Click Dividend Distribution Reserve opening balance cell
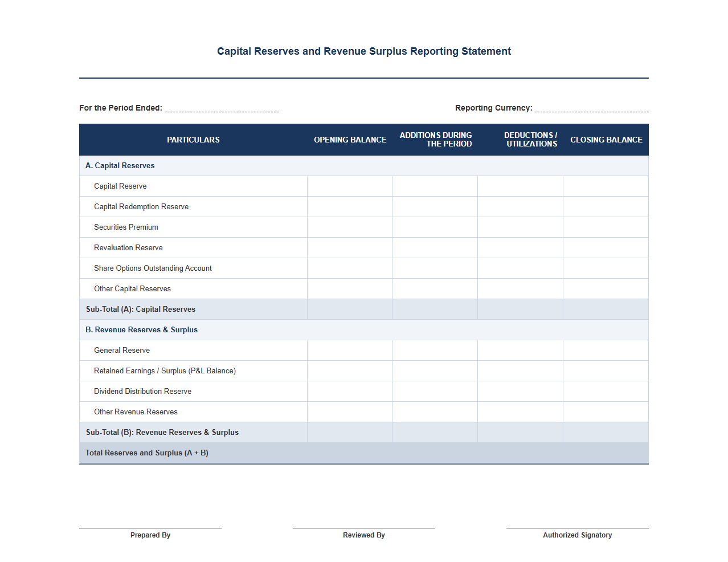Screen dimensions: 728x562 point(350,392)
